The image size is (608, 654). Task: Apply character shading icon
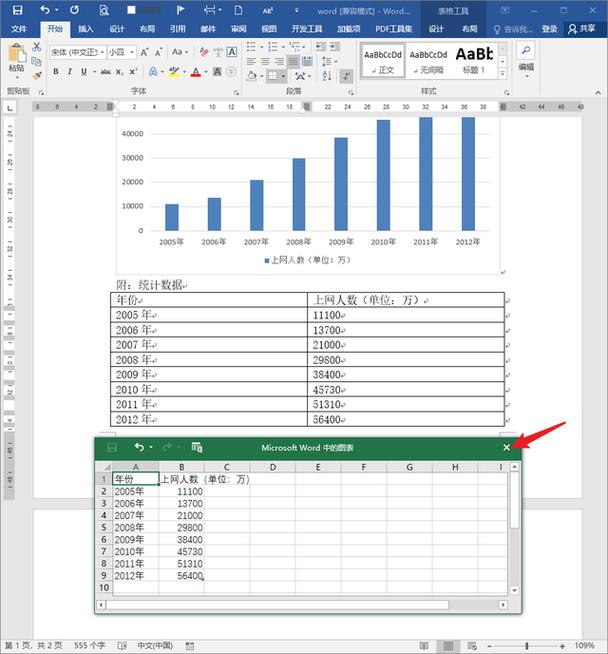point(217,72)
